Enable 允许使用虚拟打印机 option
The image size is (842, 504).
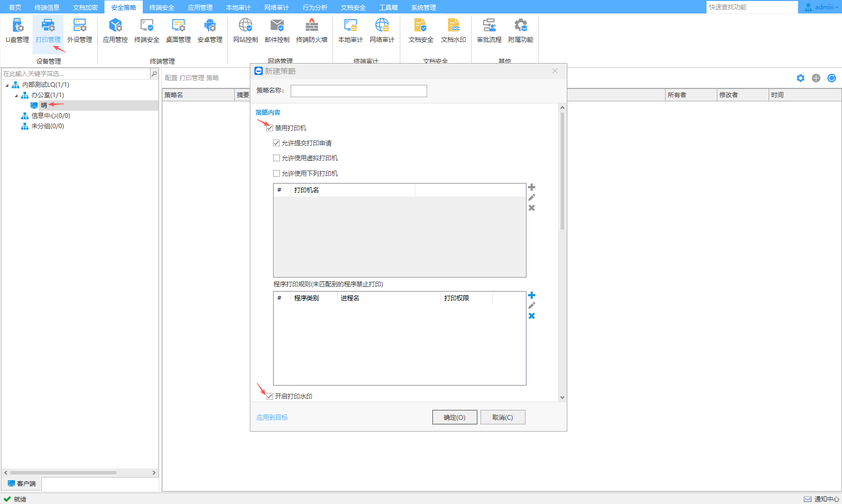[x=277, y=158]
